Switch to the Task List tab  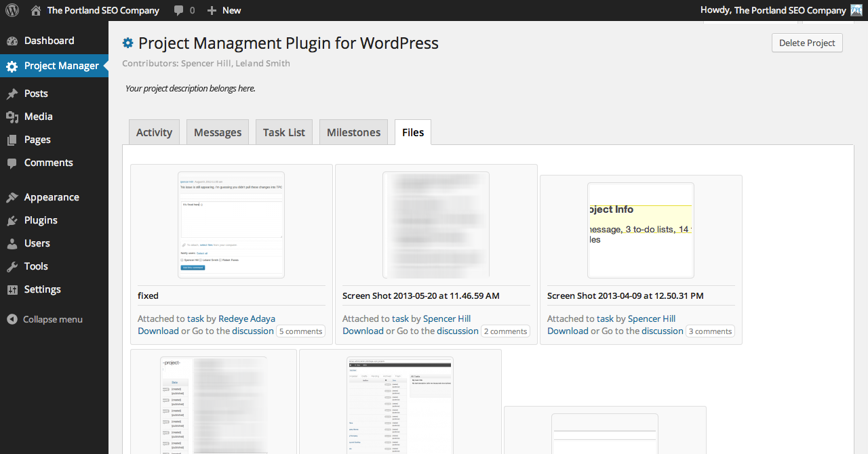[284, 132]
